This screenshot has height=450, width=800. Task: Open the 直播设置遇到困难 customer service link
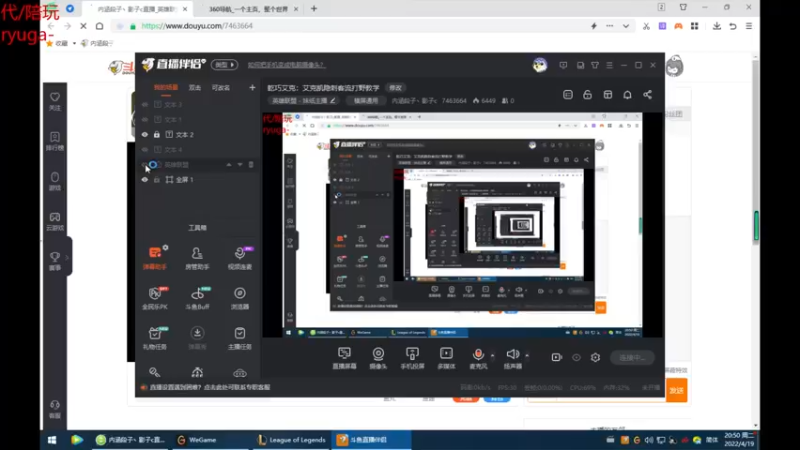210,387
